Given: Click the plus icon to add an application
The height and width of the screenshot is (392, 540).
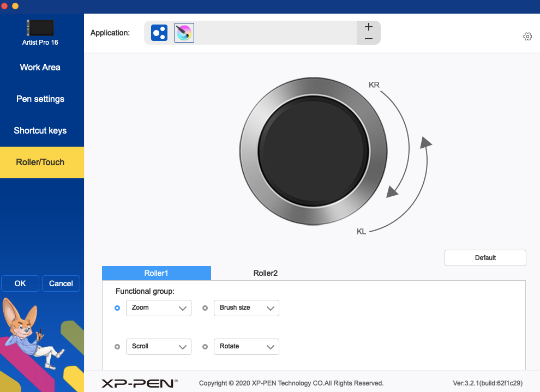Looking at the screenshot, I should [368, 26].
